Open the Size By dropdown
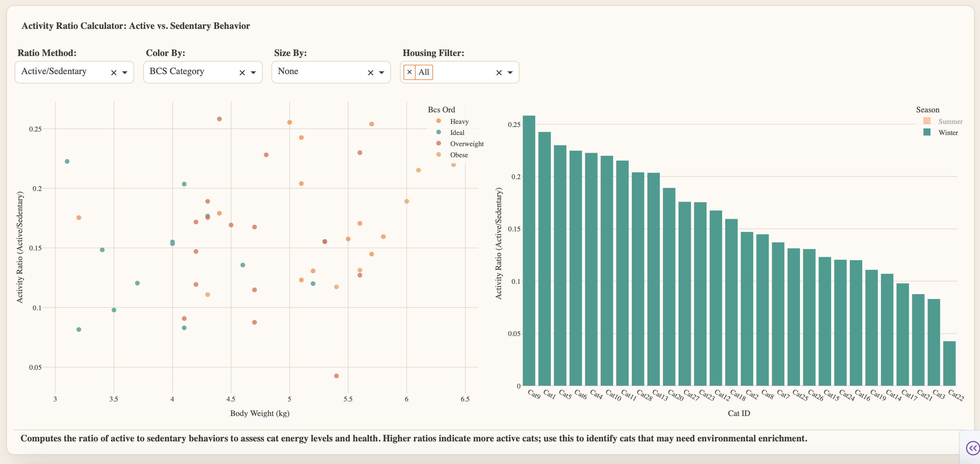Image resolution: width=980 pixels, height=464 pixels. (x=382, y=73)
